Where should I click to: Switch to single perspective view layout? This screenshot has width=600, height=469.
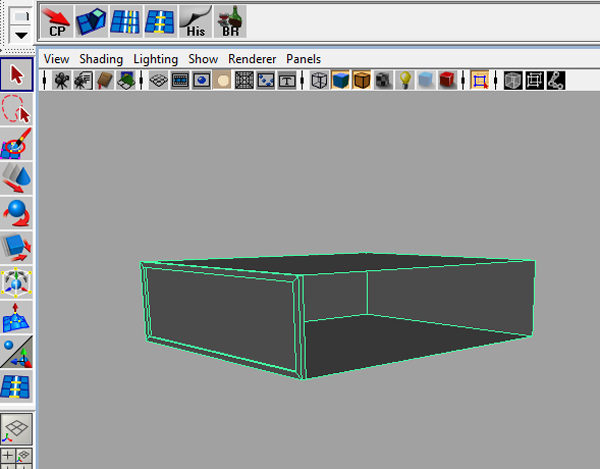click(16, 429)
